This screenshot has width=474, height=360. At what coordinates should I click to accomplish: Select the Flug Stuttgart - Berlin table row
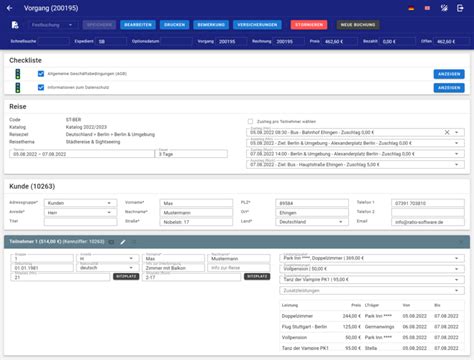(x=372, y=327)
